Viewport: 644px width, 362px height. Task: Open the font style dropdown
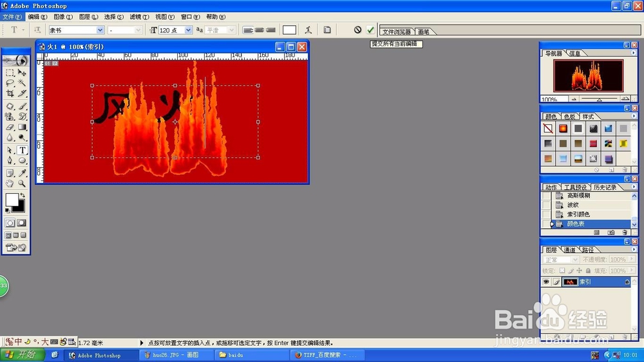(138, 30)
